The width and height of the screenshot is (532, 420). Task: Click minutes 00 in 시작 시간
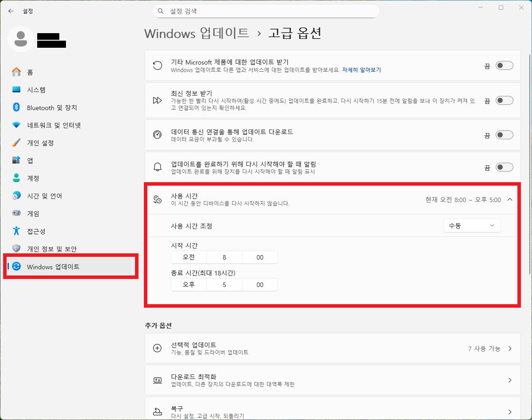click(260, 257)
